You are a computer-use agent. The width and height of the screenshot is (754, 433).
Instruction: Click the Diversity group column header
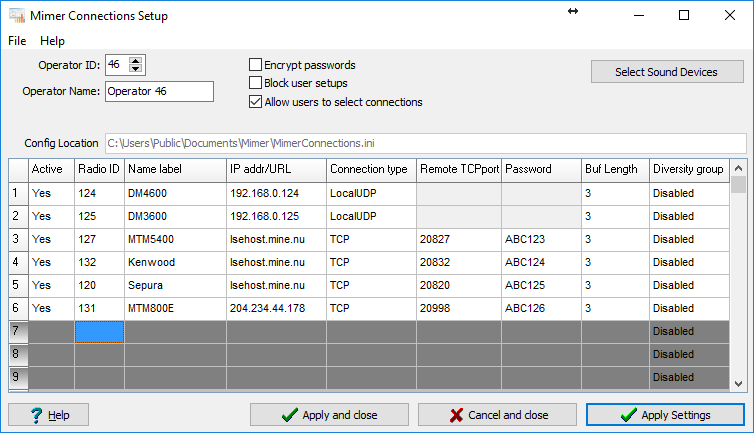point(690,169)
